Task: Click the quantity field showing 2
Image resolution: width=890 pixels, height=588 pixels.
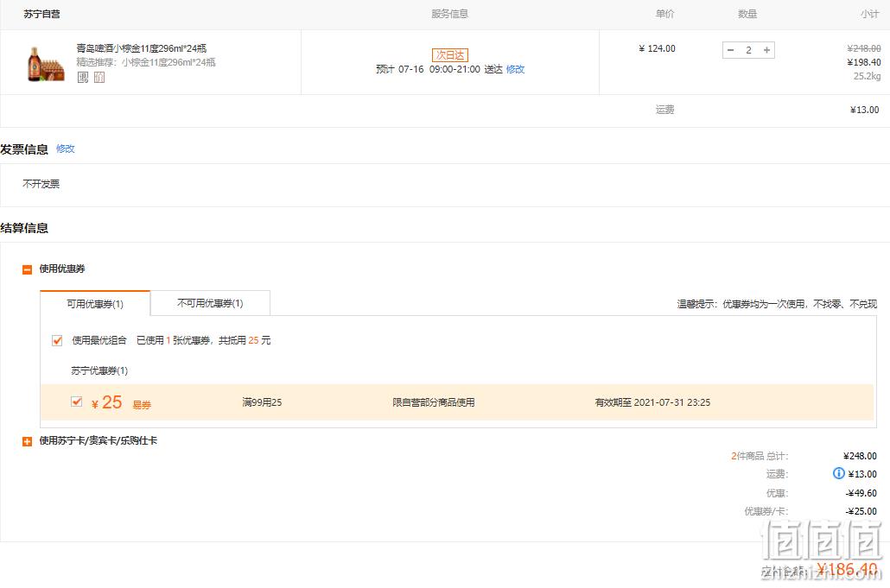Action: (x=748, y=50)
